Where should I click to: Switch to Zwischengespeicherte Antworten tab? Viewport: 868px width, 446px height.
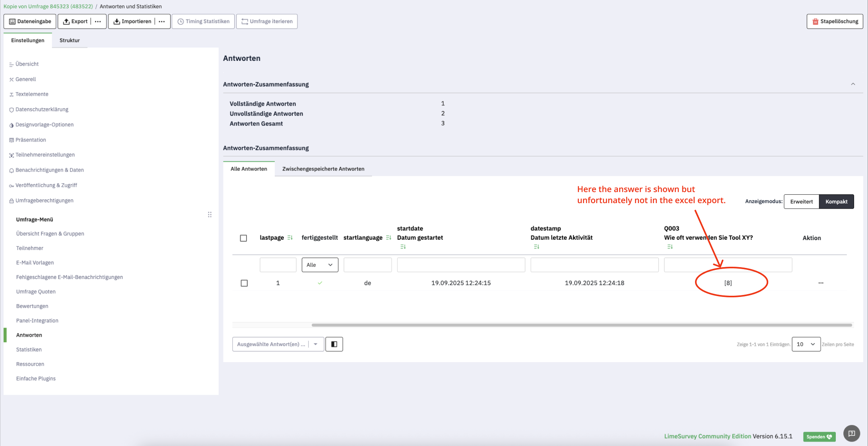[323, 169]
